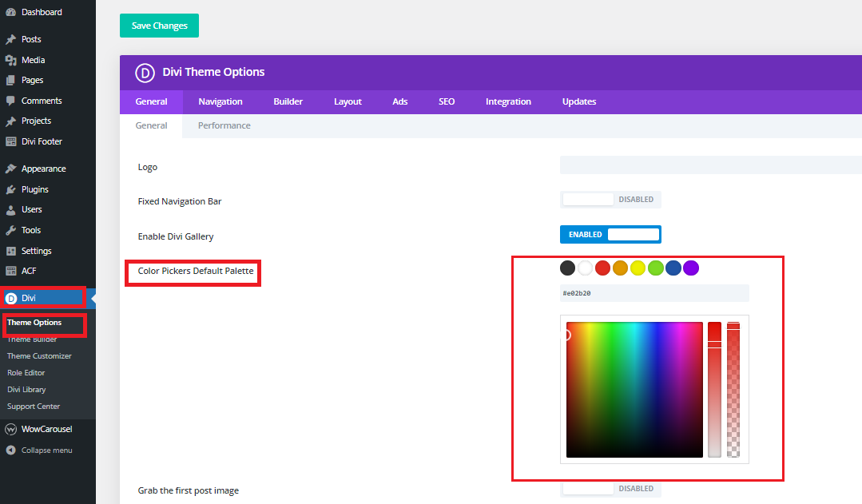Screen dimensions: 862x504
Task: Click the Tools wrench icon
Action: coord(10,230)
